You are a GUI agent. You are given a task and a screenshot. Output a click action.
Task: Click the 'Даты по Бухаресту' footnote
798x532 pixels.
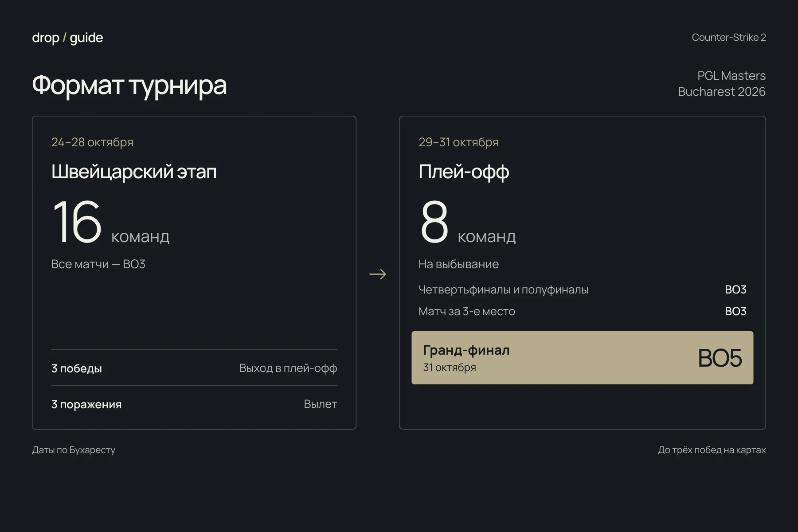click(74, 450)
